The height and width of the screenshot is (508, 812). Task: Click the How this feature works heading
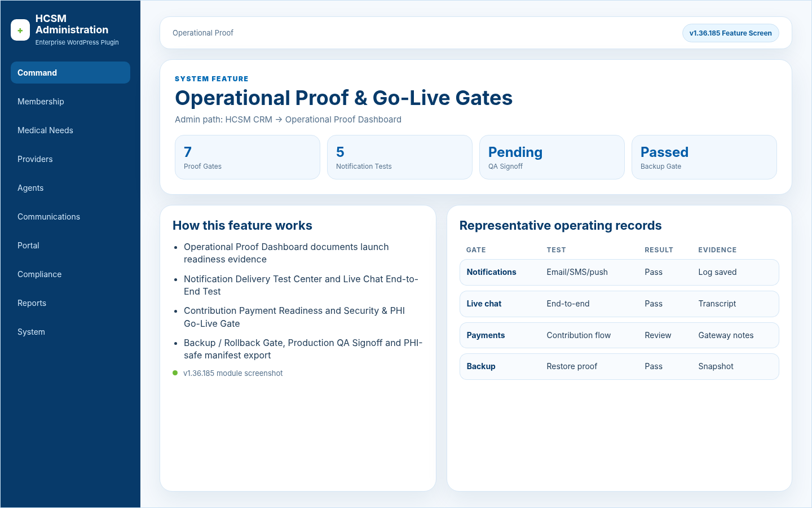[x=242, y=225]
